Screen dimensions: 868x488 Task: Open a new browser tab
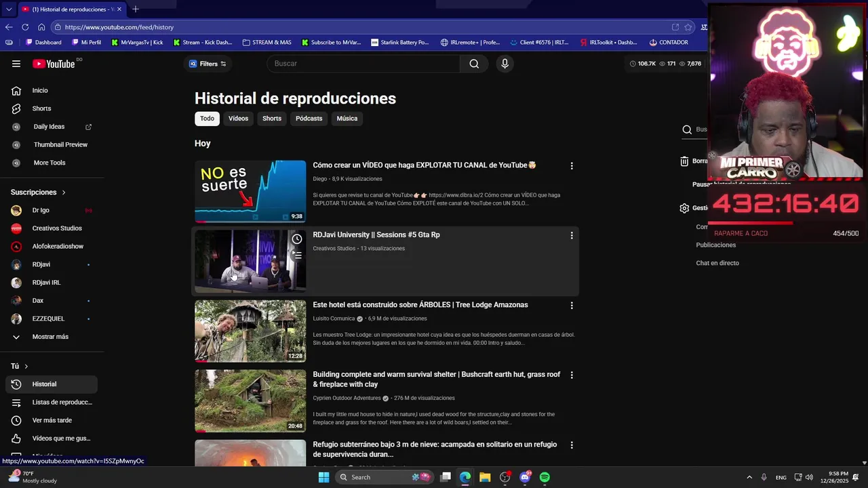tap(136, 9)
